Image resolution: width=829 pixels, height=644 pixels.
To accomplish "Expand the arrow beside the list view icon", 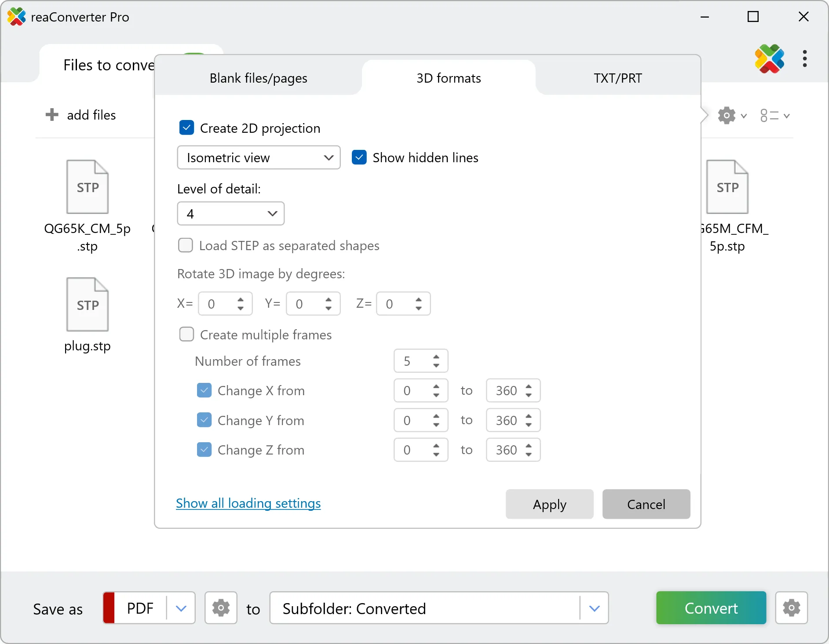I will coord(787,116).
